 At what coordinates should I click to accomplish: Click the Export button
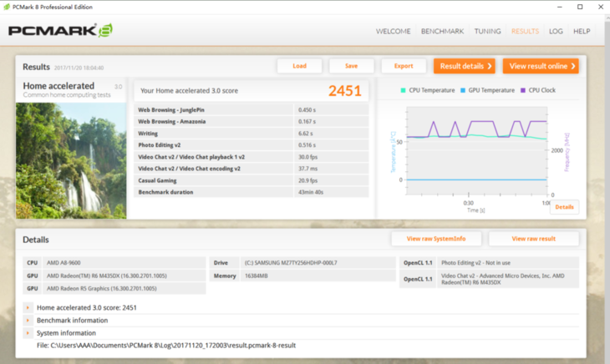coord(404,66)
